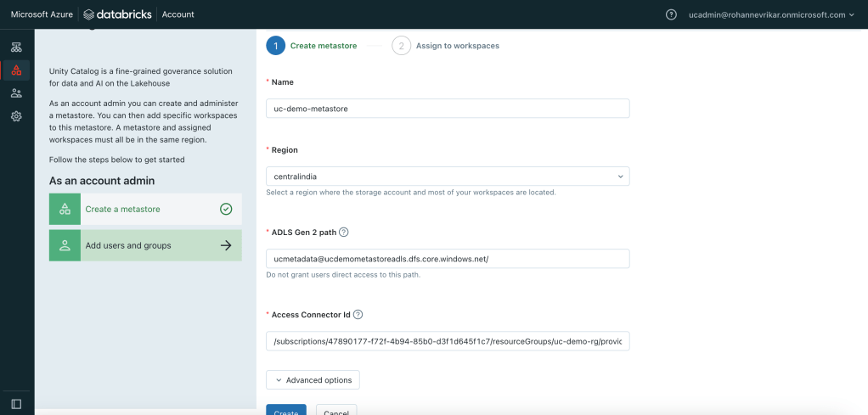Viewport: 868px width, 415px height.
Task: Toggle the sidebar collapse icon
Action: (x=16, y=404)
